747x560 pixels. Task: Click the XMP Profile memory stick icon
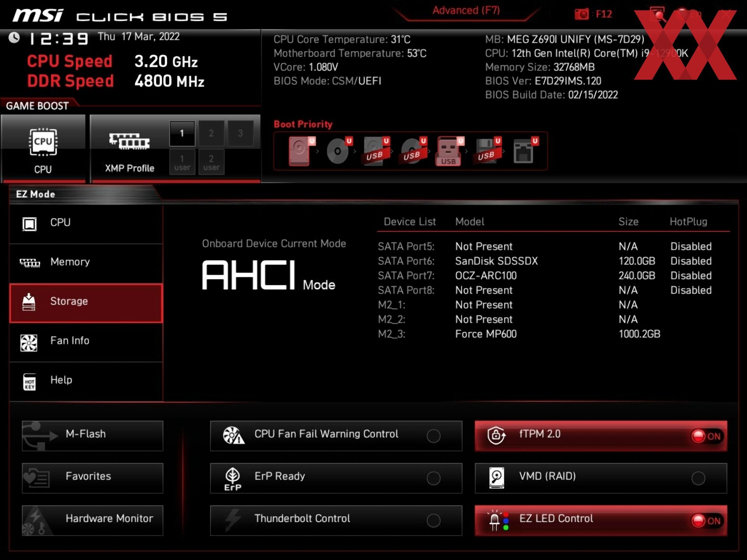(x=129, y=142)
